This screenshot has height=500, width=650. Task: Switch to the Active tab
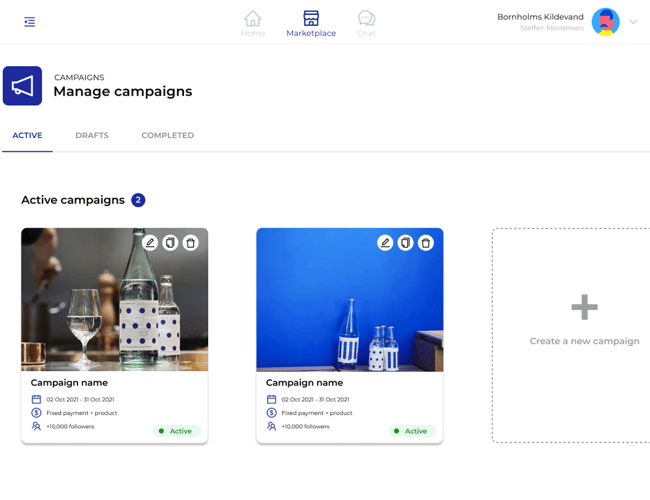(27, 135)
